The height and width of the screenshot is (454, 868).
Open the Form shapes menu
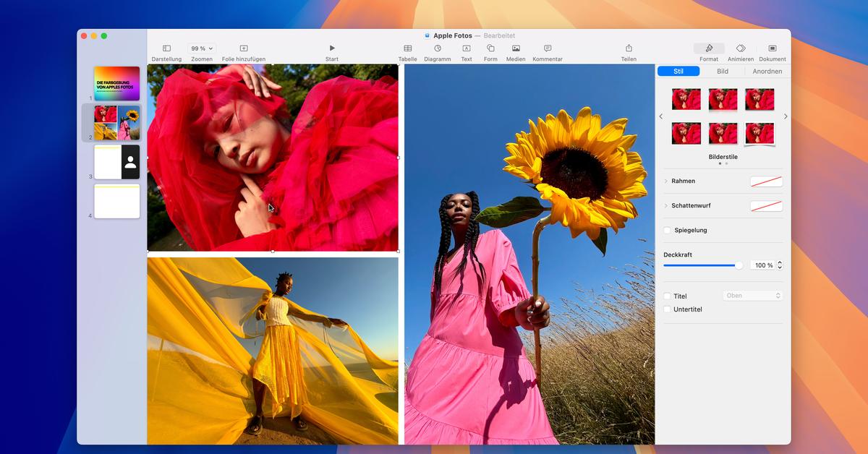(490, 53)
